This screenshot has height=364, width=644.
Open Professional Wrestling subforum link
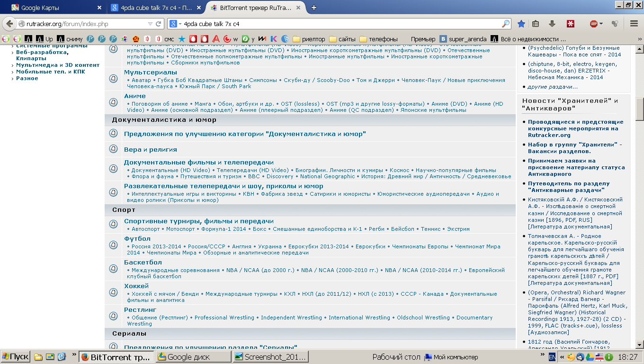(224, 318)
